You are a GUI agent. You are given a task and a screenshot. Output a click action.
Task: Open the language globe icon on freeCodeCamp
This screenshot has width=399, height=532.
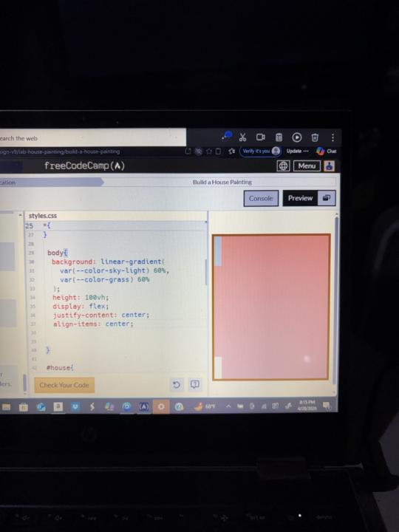point(283,166)
